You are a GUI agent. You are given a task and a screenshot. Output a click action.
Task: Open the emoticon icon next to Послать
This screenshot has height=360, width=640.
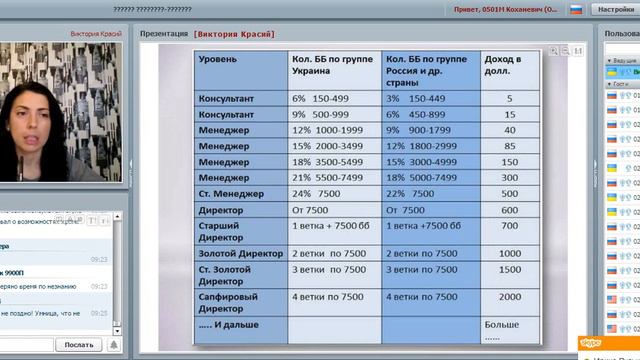pyautogui.click(x=114, y=345)
